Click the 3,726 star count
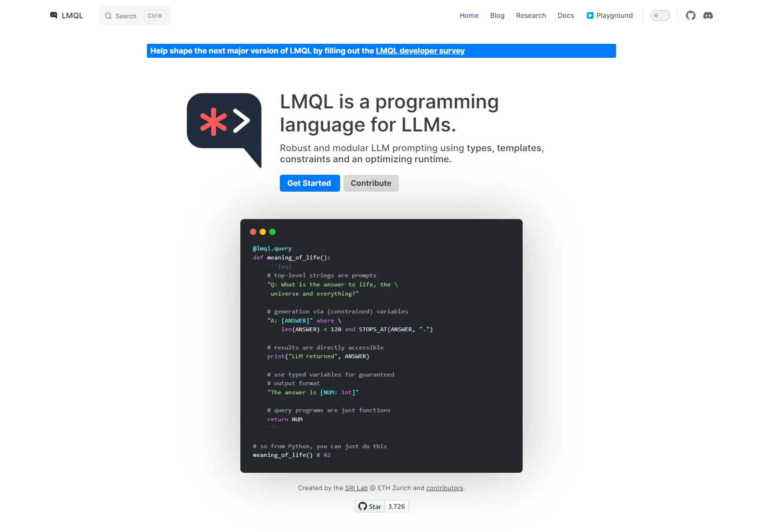 click(x=396, y=506)
